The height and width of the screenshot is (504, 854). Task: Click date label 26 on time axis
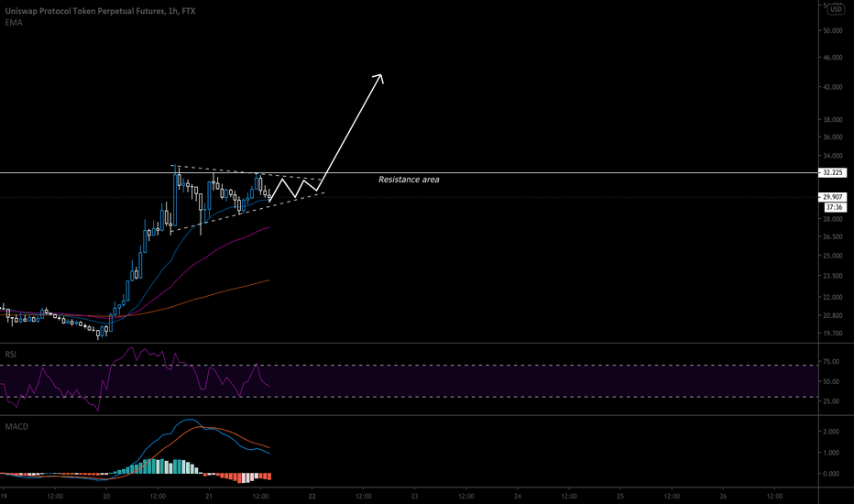[x=723, y=496]
